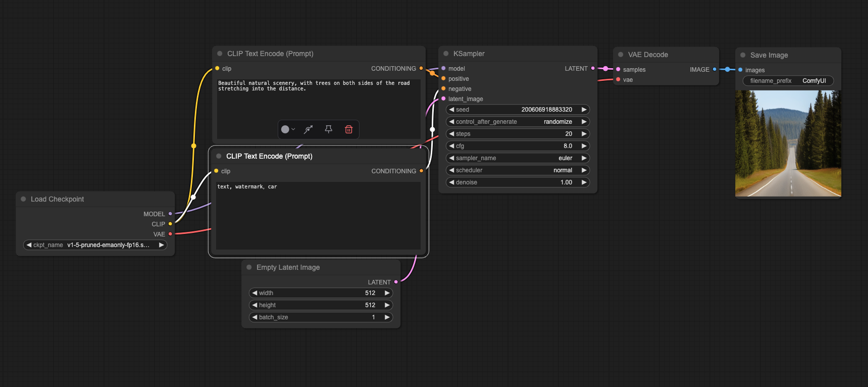Increase cfg with the right arrow

point(584,146)
